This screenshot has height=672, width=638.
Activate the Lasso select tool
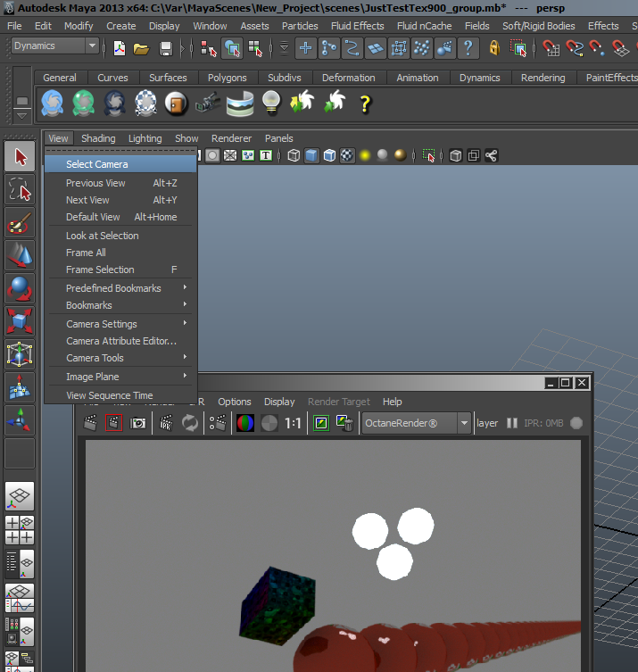pyautogui.click(x=20, y=189)
